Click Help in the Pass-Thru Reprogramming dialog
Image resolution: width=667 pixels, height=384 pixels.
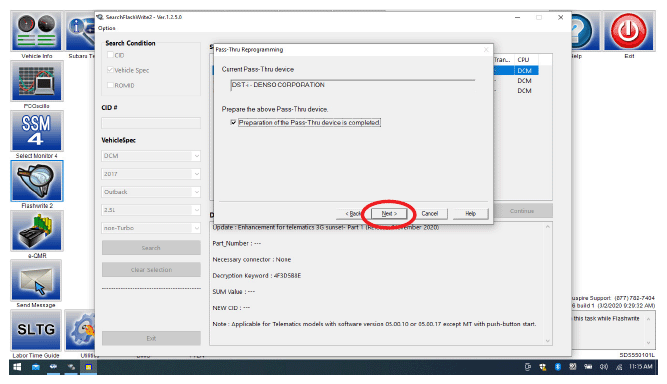click(470, 213)
